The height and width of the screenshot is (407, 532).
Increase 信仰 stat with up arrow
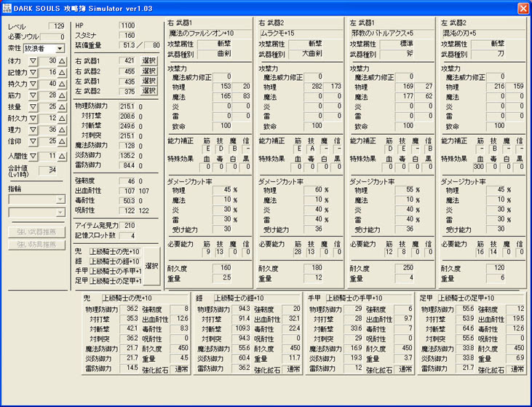[x=62, y=141]
